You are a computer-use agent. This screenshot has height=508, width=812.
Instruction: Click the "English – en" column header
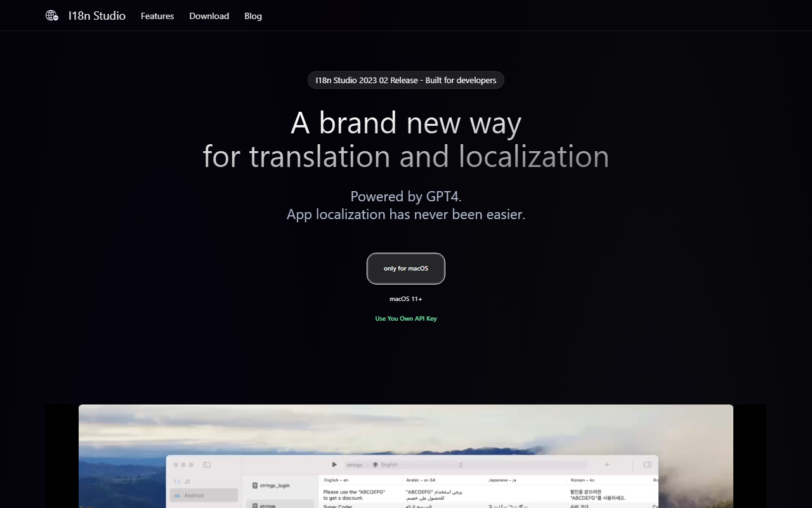[x=336, y=480]
